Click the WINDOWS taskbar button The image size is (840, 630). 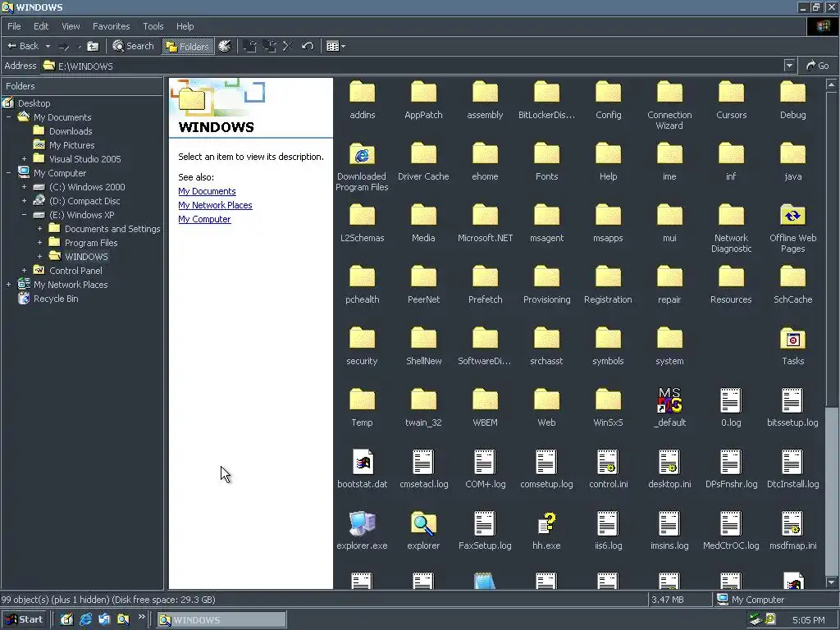[x=221, y=620]
